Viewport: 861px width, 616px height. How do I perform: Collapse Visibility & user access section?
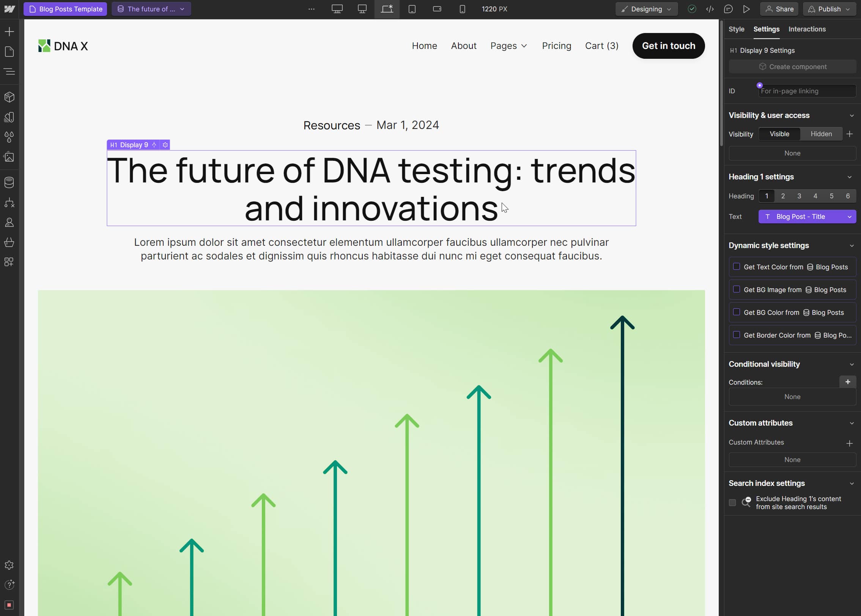click(x=852, y=115)
